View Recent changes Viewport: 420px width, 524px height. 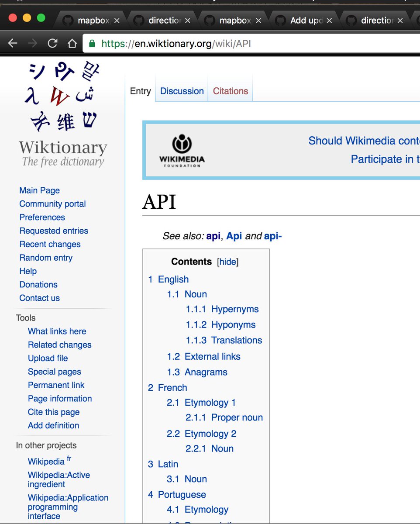(x=50, y=245)
